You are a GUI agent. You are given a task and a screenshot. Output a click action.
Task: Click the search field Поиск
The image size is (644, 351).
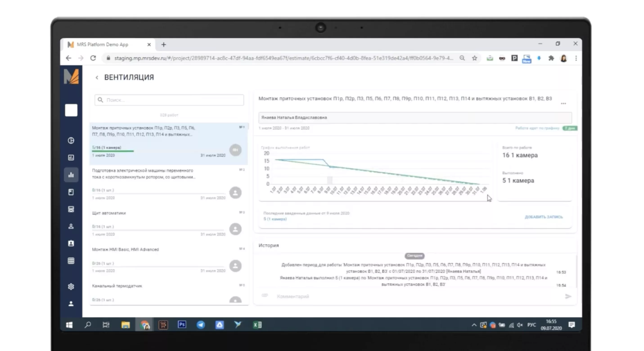[x=169, y=100]
